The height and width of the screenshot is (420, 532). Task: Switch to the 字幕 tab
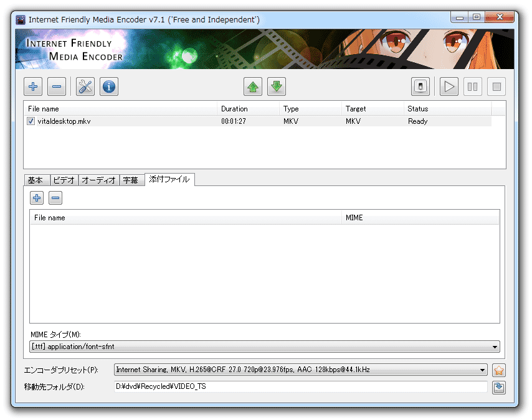(x=132, y=180)
